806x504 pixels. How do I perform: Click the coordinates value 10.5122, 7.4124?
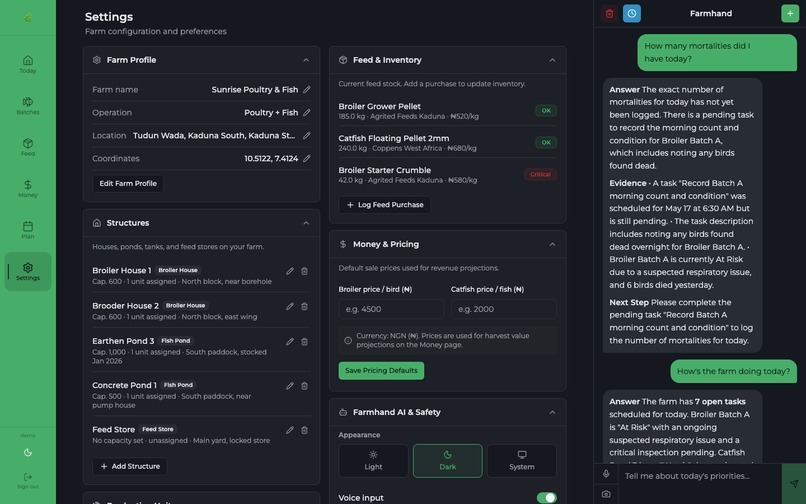(271, 158)
